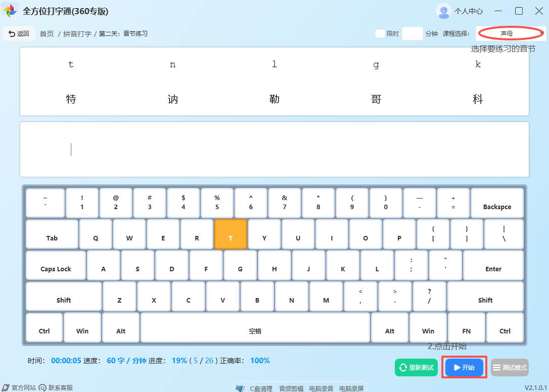Screen dimensions: 549x392
Task: Open 音频剪辑 from the bottom toolbar
Action: [291, 388]
